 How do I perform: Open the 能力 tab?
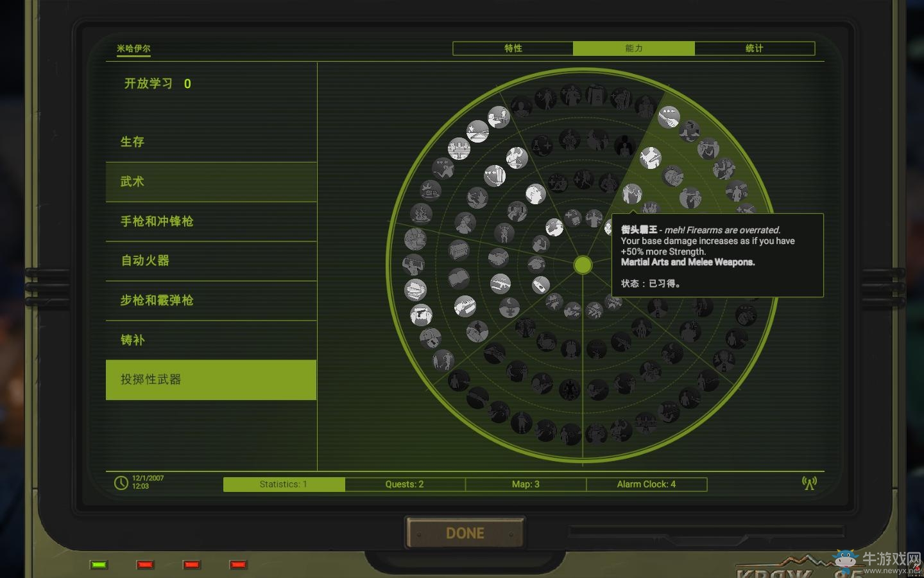634,48
